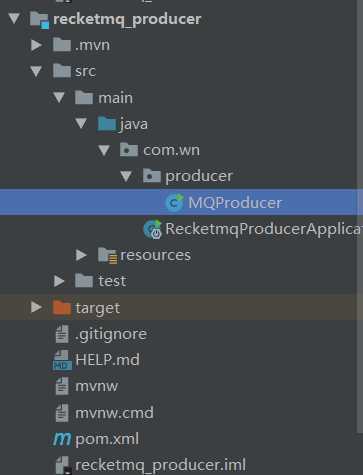Click the recketmq_producer.iml file icon

coord(63,465)
